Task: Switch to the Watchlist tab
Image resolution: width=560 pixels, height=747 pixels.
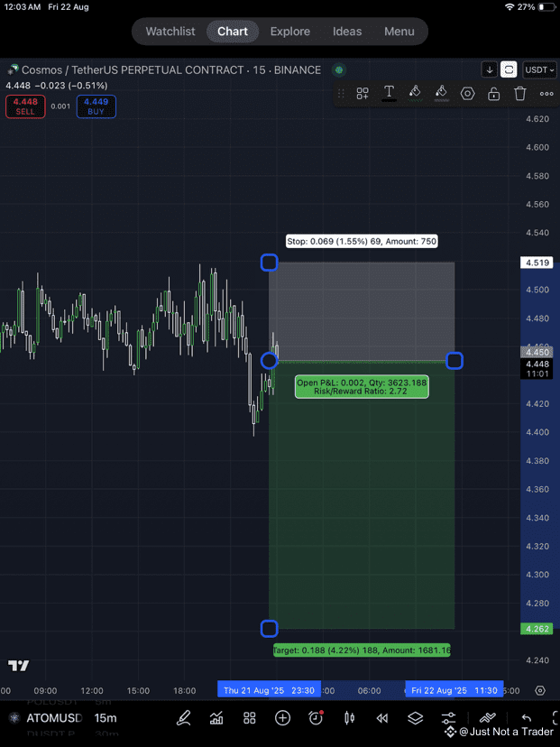Action: pyautogui.click(x=170, y=32)
